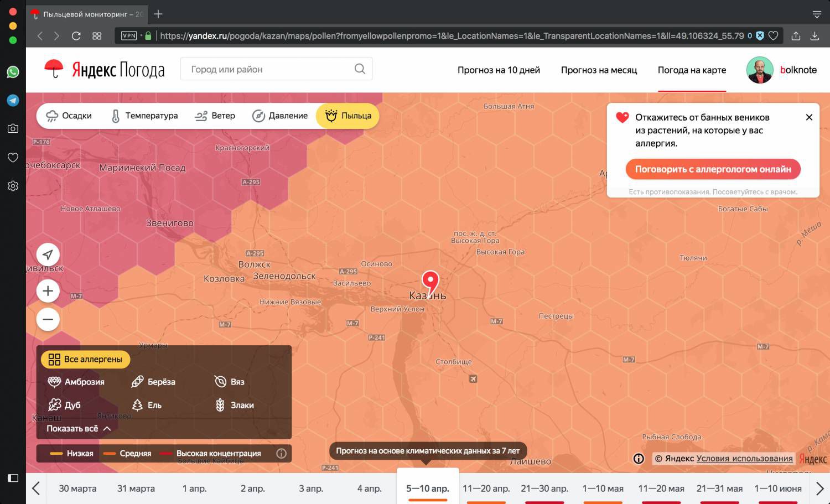
Task: Switch map layer to Осадки
Action: point(69,116)
